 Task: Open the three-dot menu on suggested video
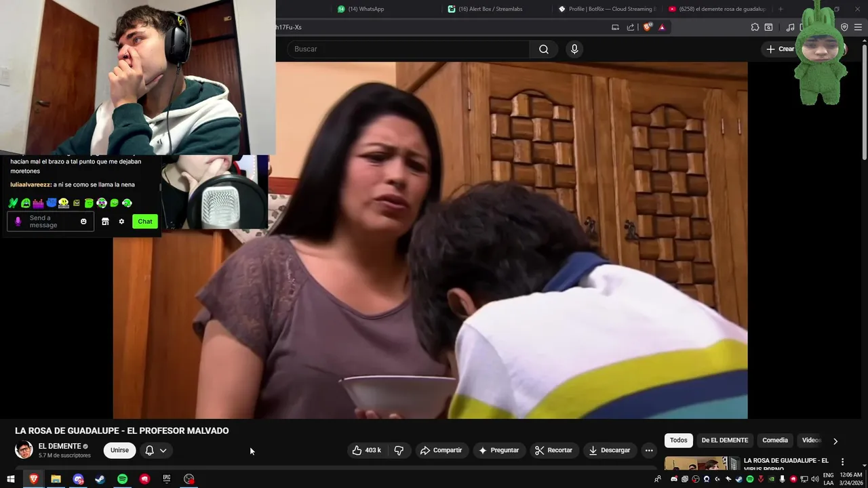843,462
